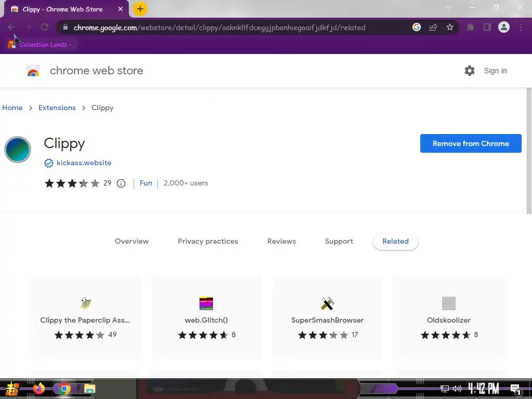The image size is (532, 399).
Task: Open Colombian Lands bookmark
Action: pyautogui.click(x=42, y=45)
